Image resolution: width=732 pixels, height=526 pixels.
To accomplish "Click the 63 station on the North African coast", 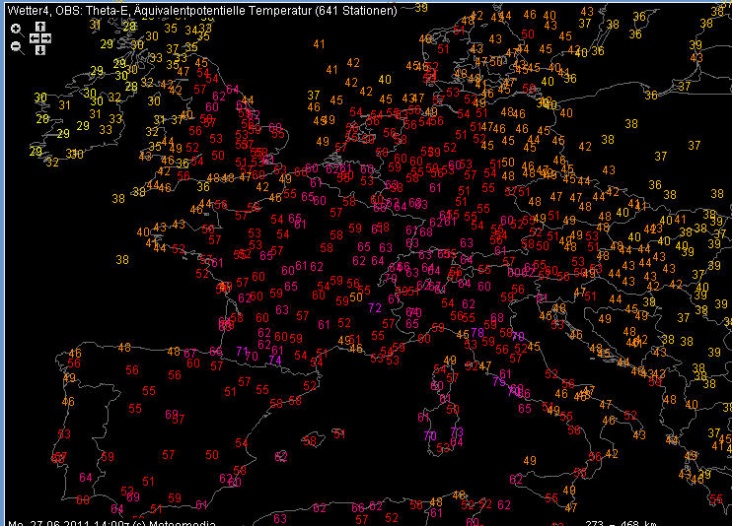I will coord(281,518).
